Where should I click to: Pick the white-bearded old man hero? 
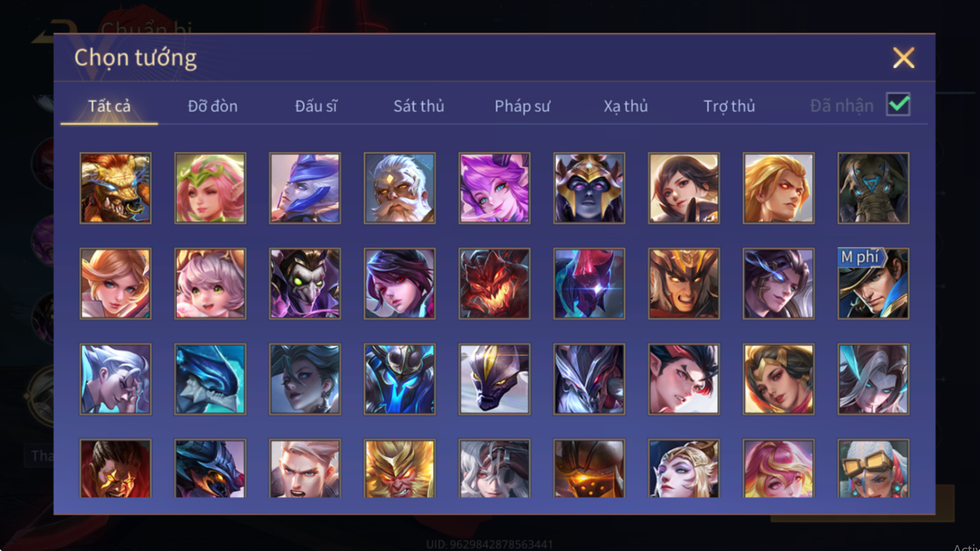pos(400,188)
